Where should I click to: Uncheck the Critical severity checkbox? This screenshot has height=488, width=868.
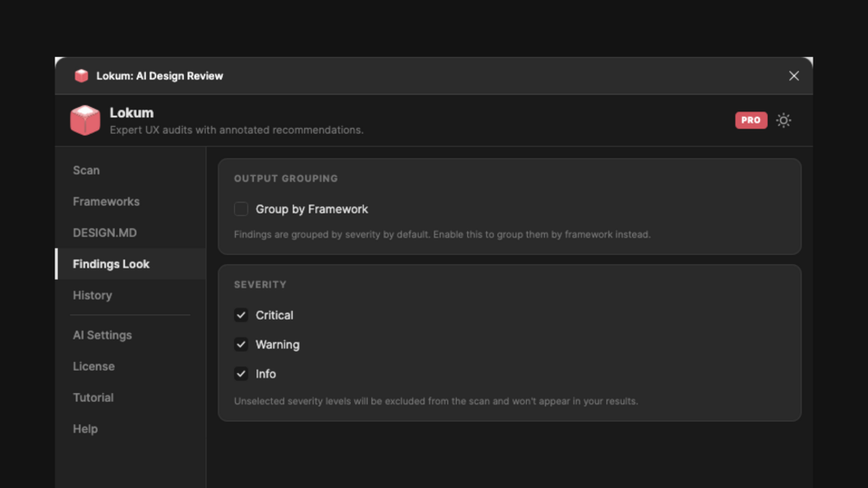pos(241,315)
